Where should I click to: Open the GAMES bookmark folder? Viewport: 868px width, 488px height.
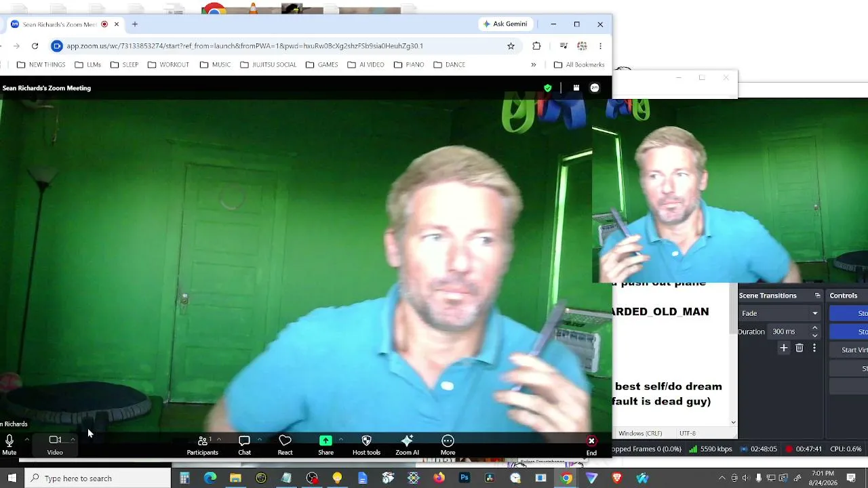[321, 65]
